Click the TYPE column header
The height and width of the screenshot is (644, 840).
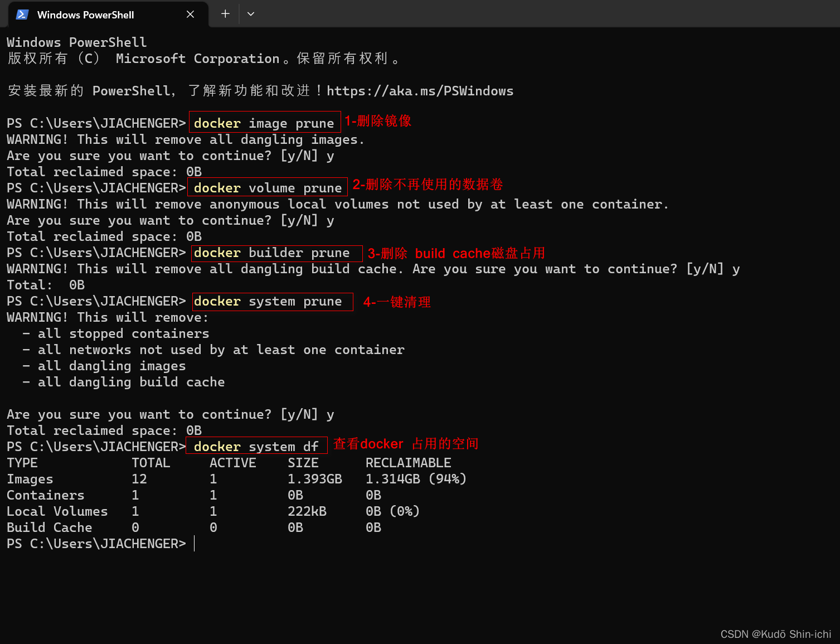(x=22, y=463)
